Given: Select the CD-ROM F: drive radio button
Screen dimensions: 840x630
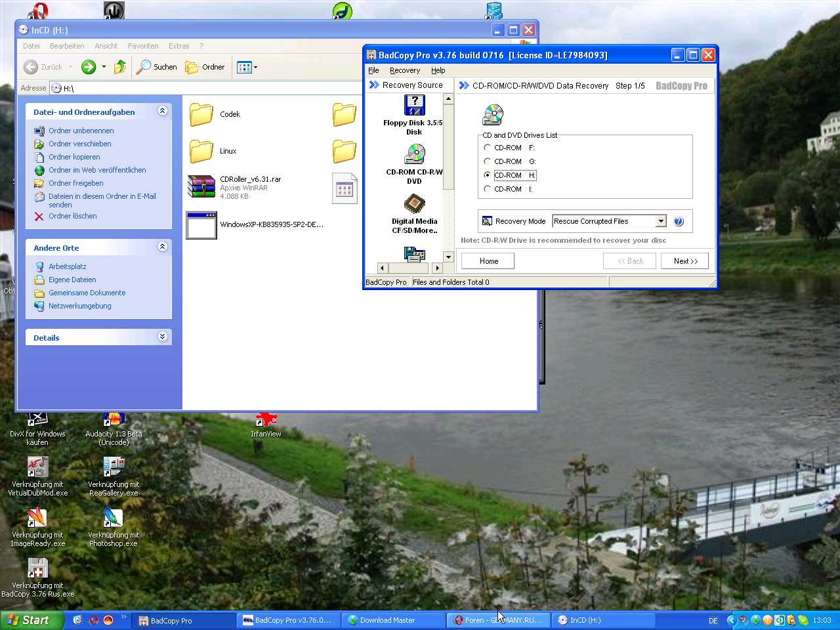Looking at the screenshot, I should [x=487, y=148].
